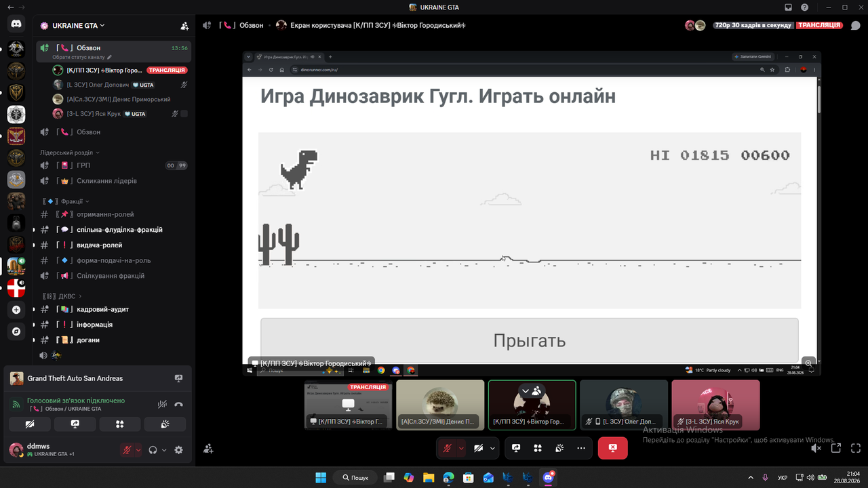Share screen from the left voice panel
Image resolution: width=868 pixels, height=488 pixels.
click(75, 424)
